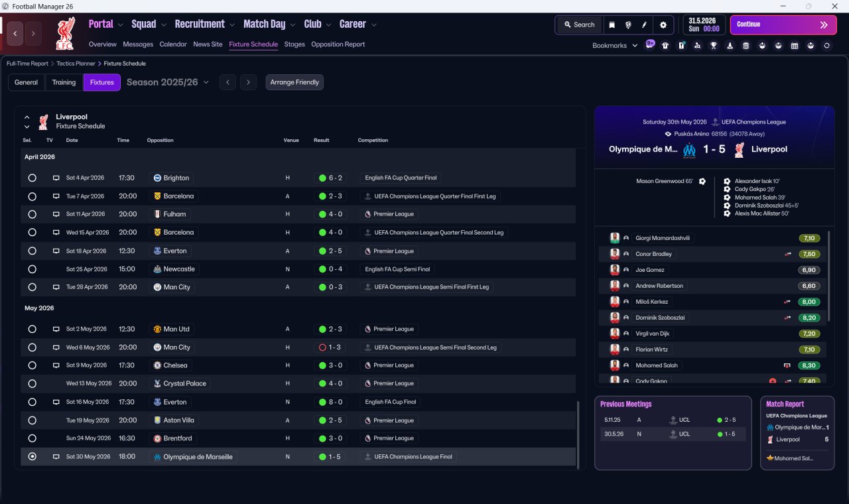Viewport: 849px width, 504px height.
Task: Open the training cone bookmark icon
Action: [730, 46]
